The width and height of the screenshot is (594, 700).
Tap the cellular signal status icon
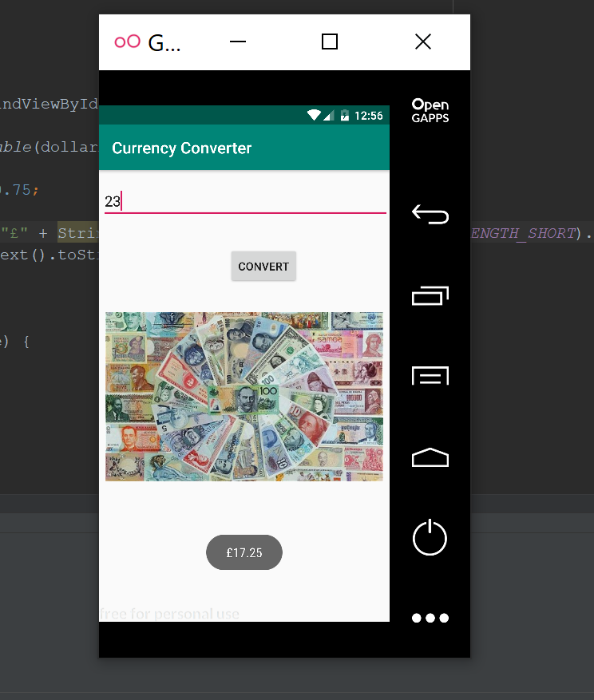click(x=328, y=116)
